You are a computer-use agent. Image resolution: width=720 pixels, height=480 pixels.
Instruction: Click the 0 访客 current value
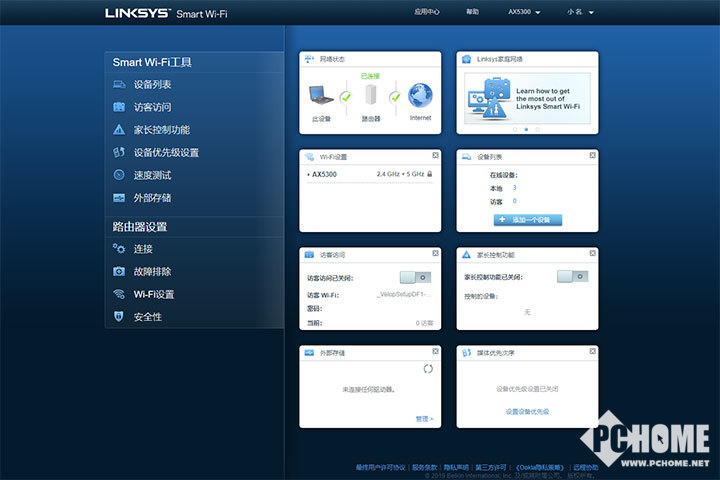(x=424, y=323)
